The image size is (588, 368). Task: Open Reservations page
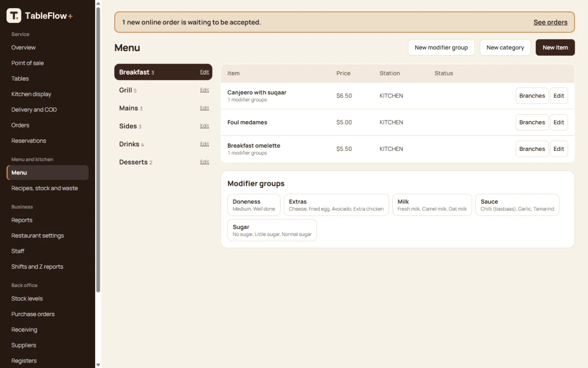tap(47, 141)
